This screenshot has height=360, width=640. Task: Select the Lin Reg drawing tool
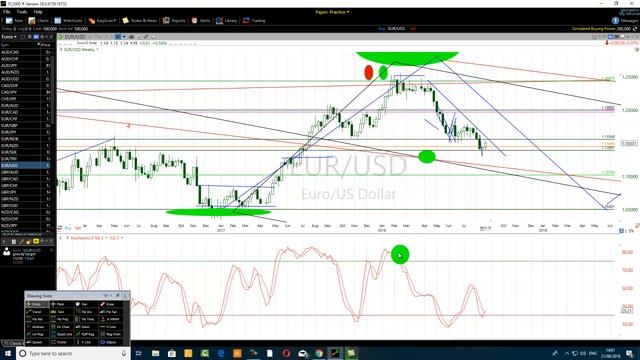[x=37, y=334]
